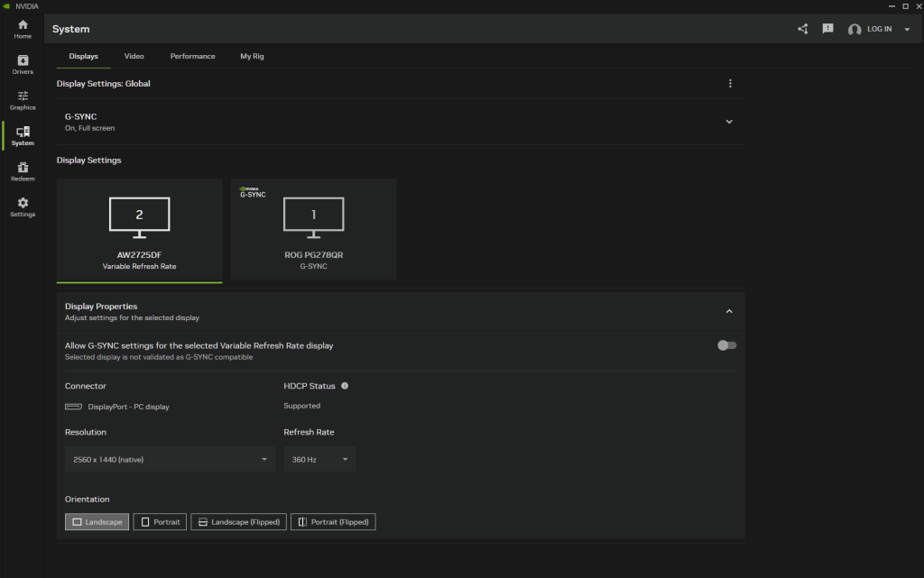Select Landscape (Flipped) orientation
This screenshot has width=924, height=578.
237,521
